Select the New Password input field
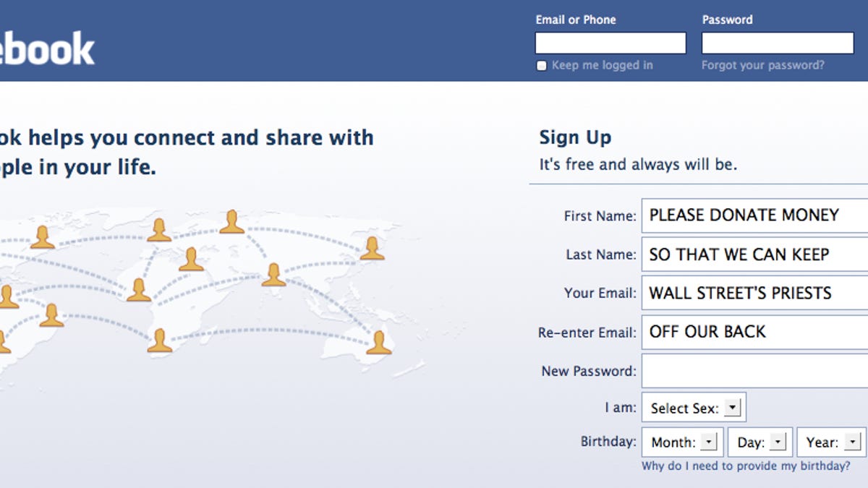 tap(754, 371)
